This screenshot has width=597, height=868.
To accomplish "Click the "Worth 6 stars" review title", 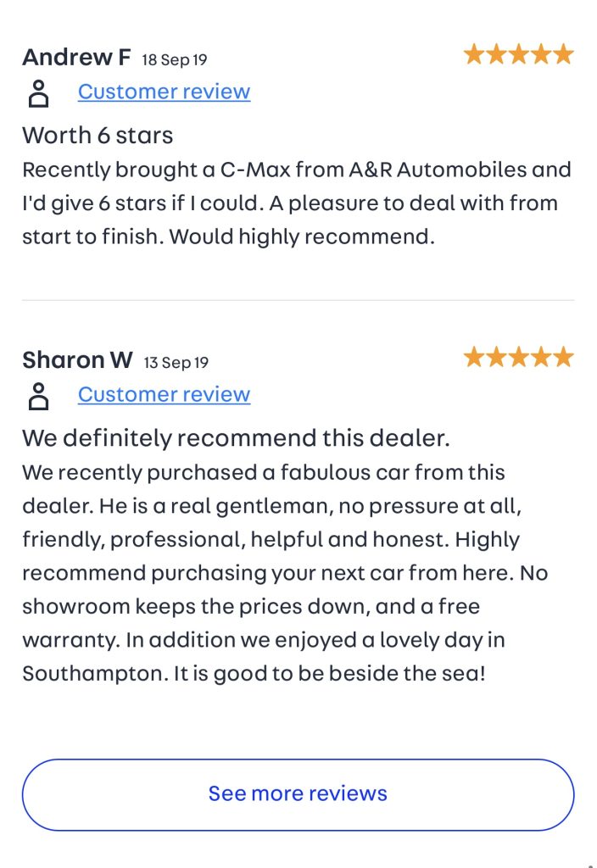I will coord(98,136).
